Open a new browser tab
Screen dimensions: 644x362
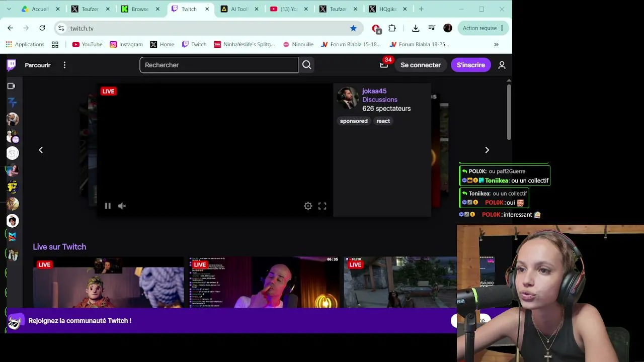421,9
